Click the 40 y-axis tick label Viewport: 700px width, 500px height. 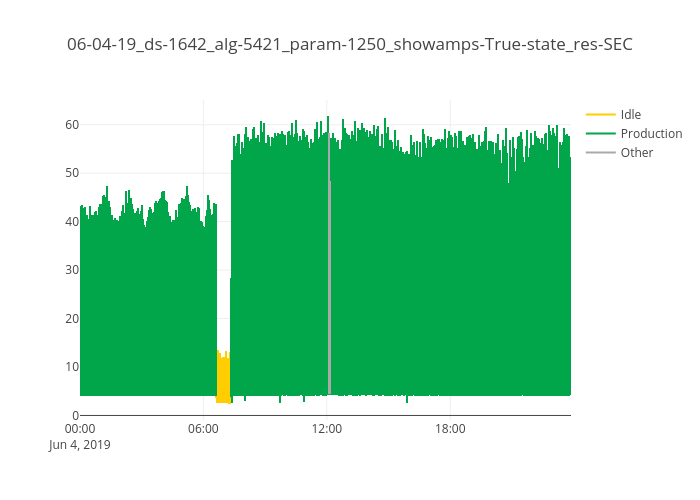point(72,221)
